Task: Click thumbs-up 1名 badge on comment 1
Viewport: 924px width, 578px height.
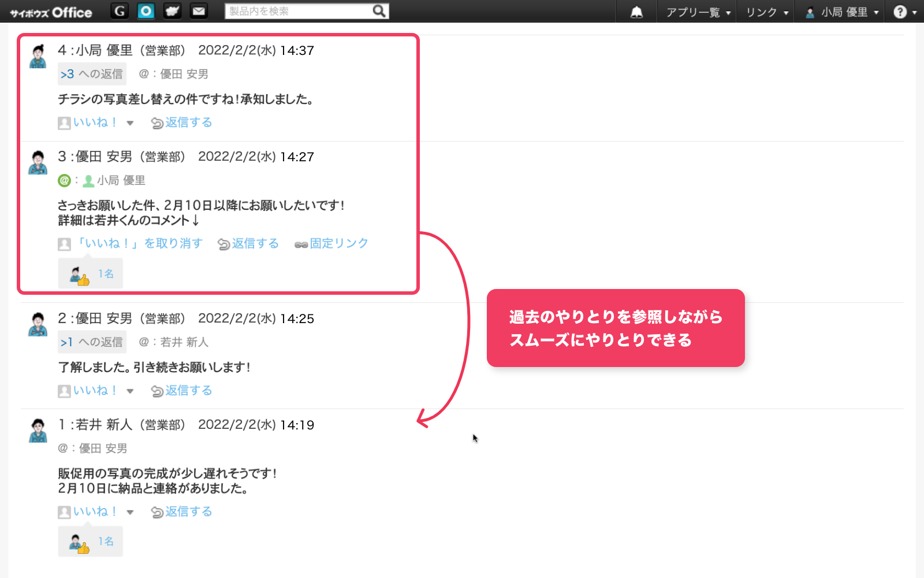Action: [x=91, y=542]
